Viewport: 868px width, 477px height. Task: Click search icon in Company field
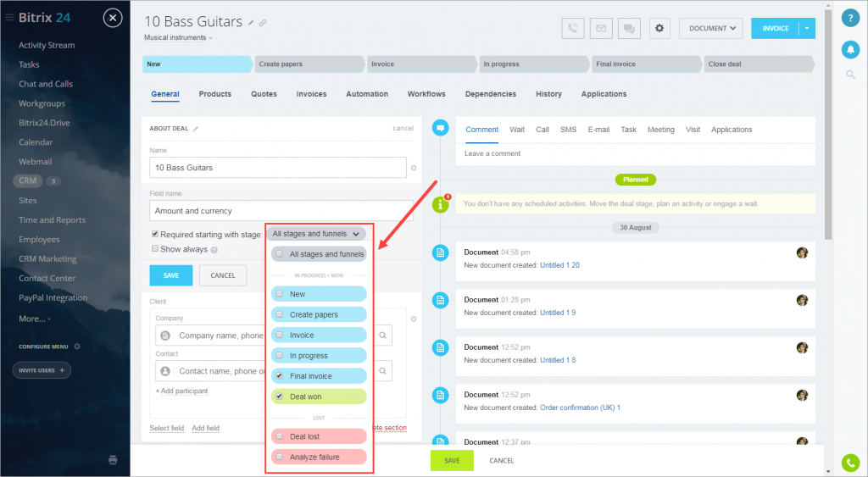[382, 336]
